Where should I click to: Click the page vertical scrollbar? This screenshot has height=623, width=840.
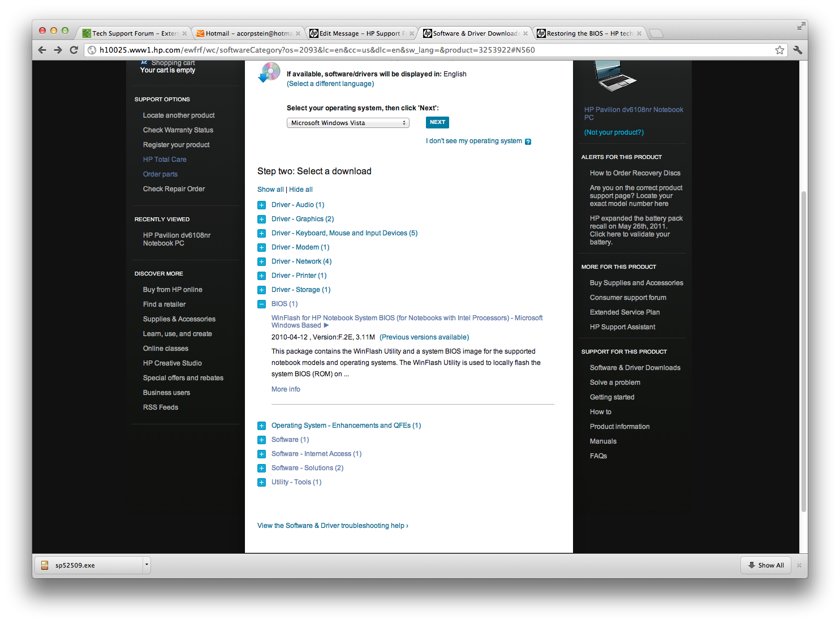tap(804, 351)
